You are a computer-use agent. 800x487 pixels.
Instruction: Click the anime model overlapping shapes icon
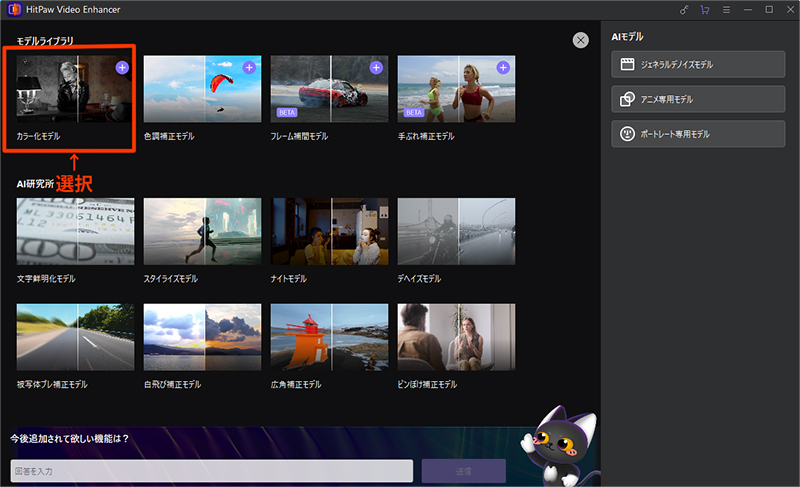point(627,99)
